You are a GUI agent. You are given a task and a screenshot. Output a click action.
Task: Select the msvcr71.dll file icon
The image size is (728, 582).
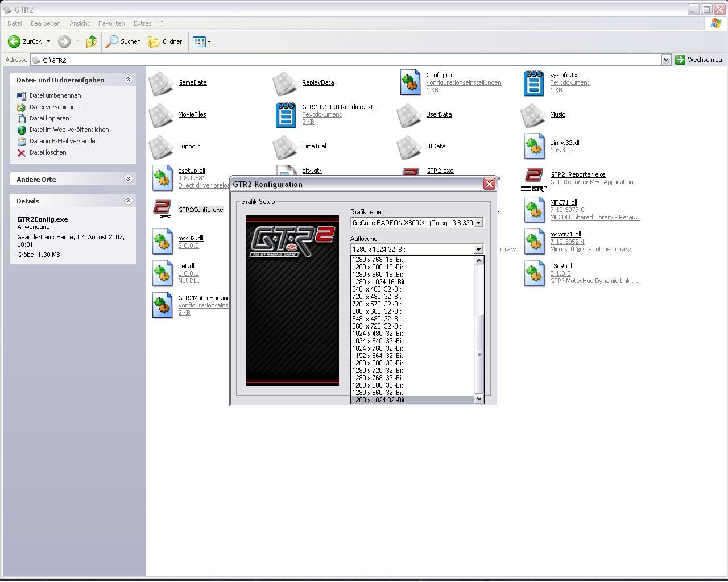coord(533,242)
